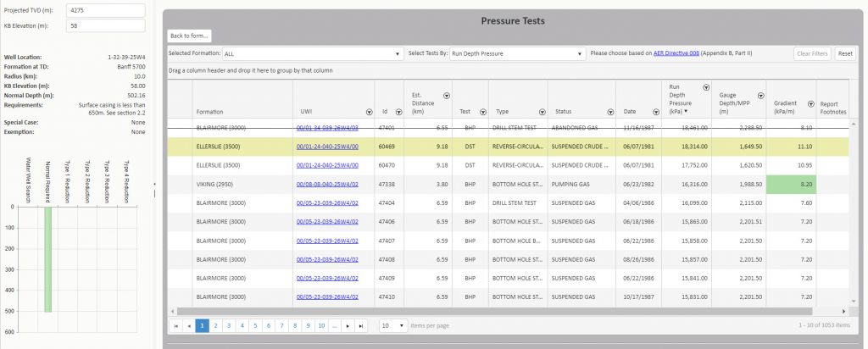This screenshot has width=868, height=349.
Task: Click the Reset button
Action: click(845, 53)
